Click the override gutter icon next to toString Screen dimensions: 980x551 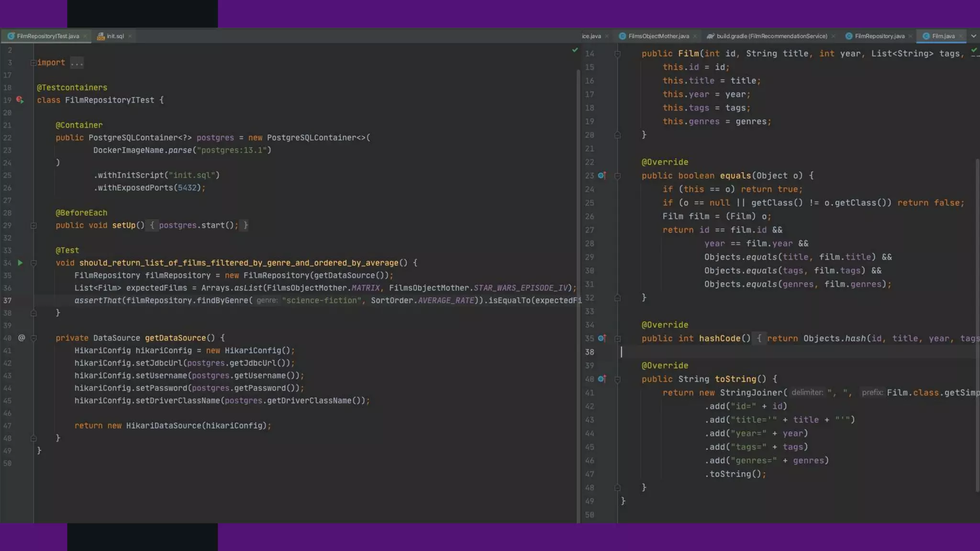(602, 379)
